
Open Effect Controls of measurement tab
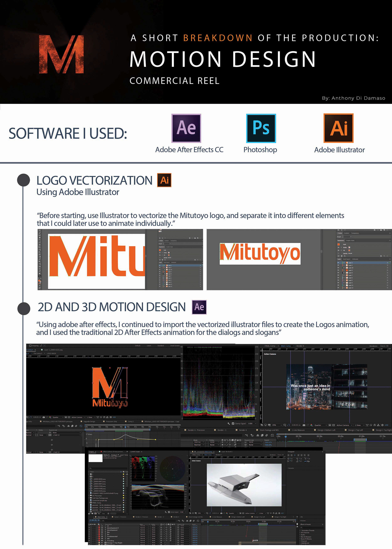[x=113, y=452]
